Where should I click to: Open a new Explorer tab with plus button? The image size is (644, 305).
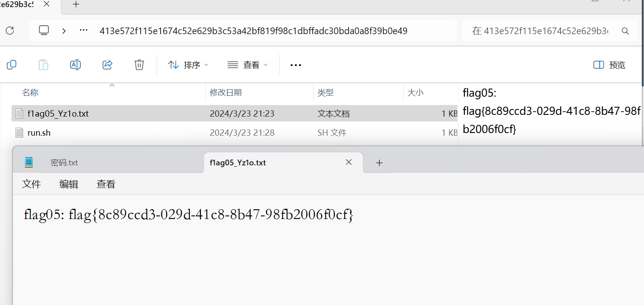(x=76, y=4)
